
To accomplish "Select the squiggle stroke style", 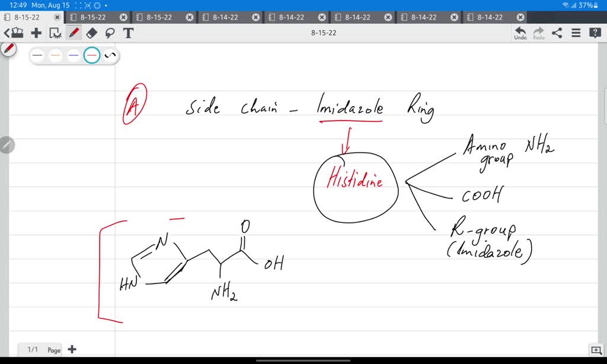I will pyautogui.click(x=111, y=55).
